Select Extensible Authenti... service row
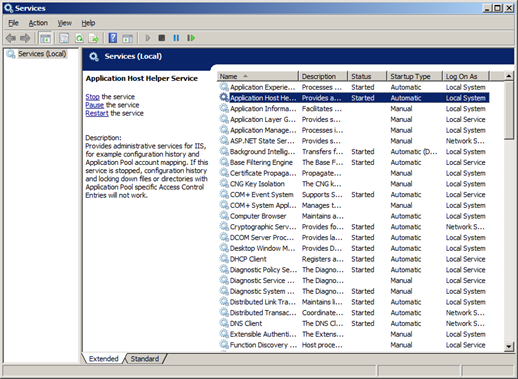This screenshot has height=379, width=518. click(x=354, y=334)
